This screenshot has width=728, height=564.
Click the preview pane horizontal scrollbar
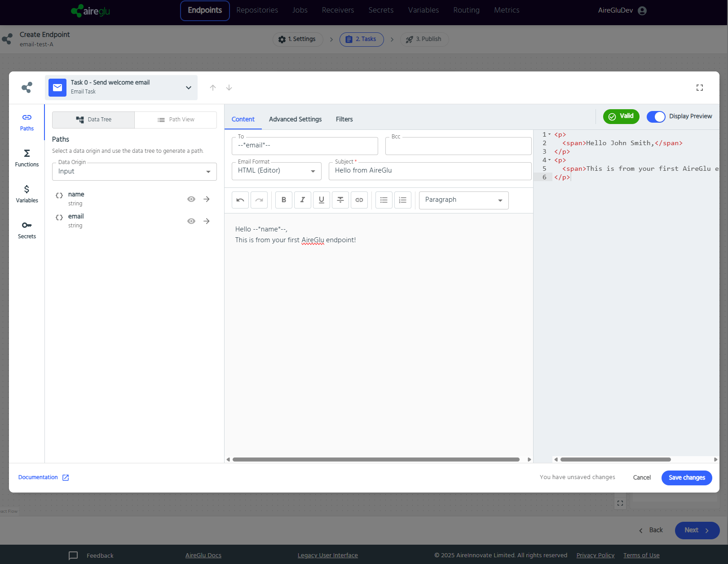(x=615, y=459)
